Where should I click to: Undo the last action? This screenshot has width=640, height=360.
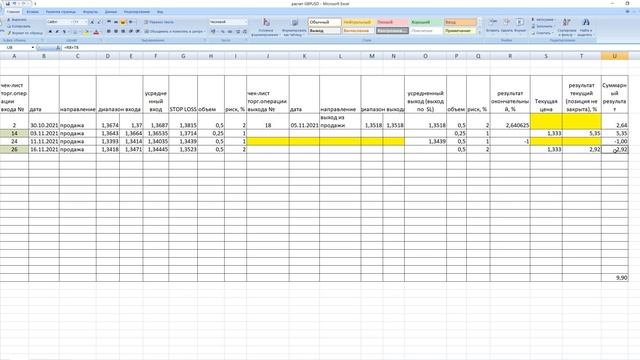click(x=15, y=3)
